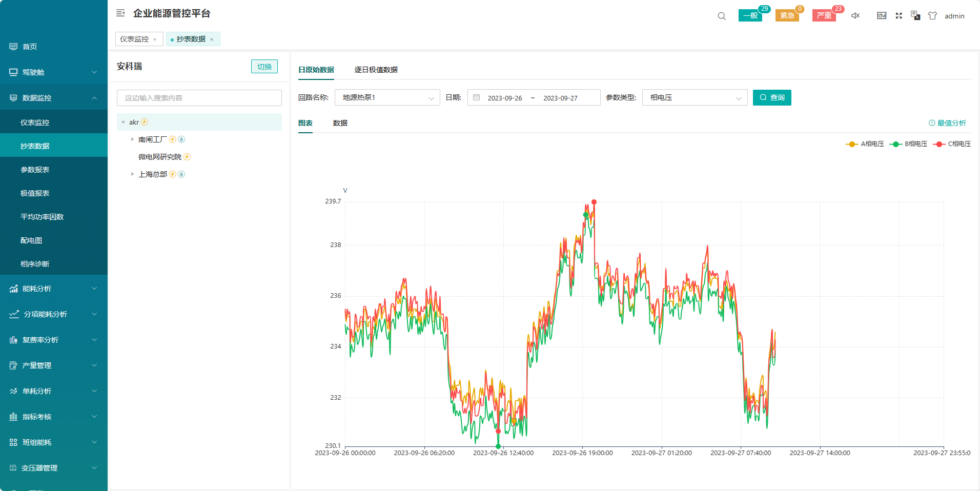This screenshot has height=491, width=980.
Task: Switch to the 数据 view tab
Action: click(340, 123)
